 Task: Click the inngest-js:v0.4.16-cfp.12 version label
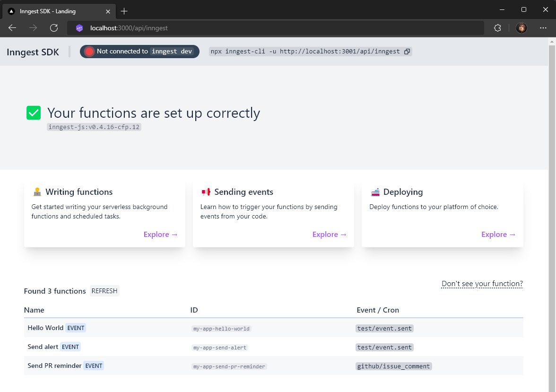click(94, 127)
